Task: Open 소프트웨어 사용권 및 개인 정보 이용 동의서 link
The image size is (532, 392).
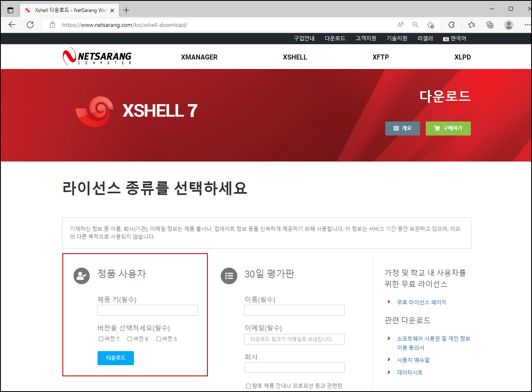Action: pyautogui.click(x=434, y=343)
